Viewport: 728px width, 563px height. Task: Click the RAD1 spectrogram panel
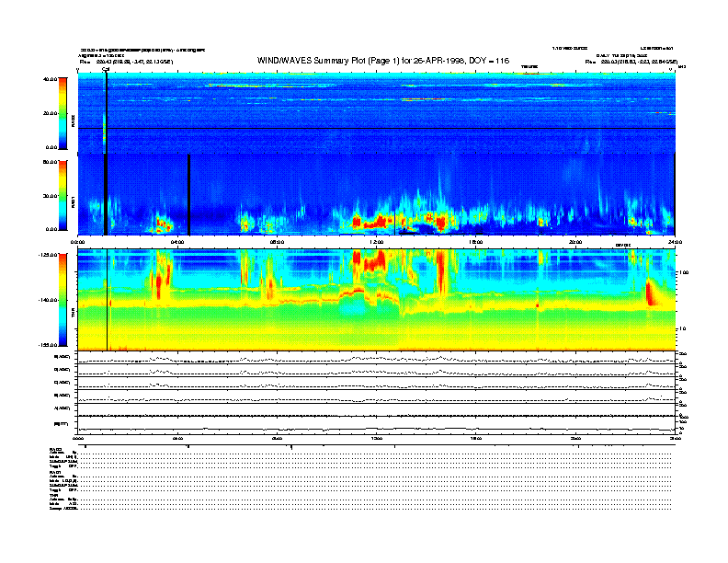click(377, 194)
